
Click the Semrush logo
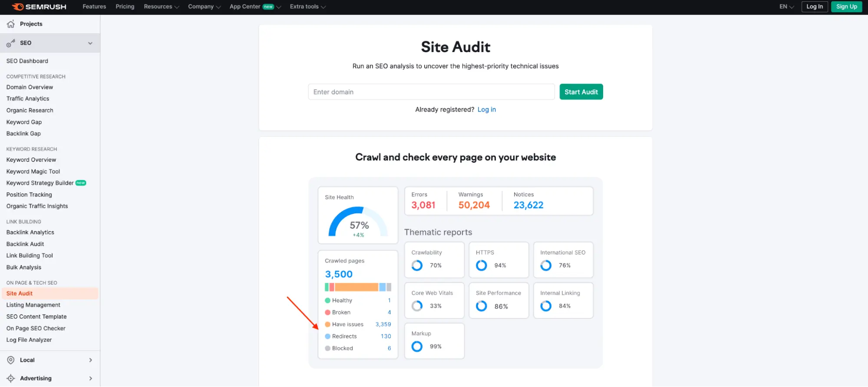pos(39,7)
